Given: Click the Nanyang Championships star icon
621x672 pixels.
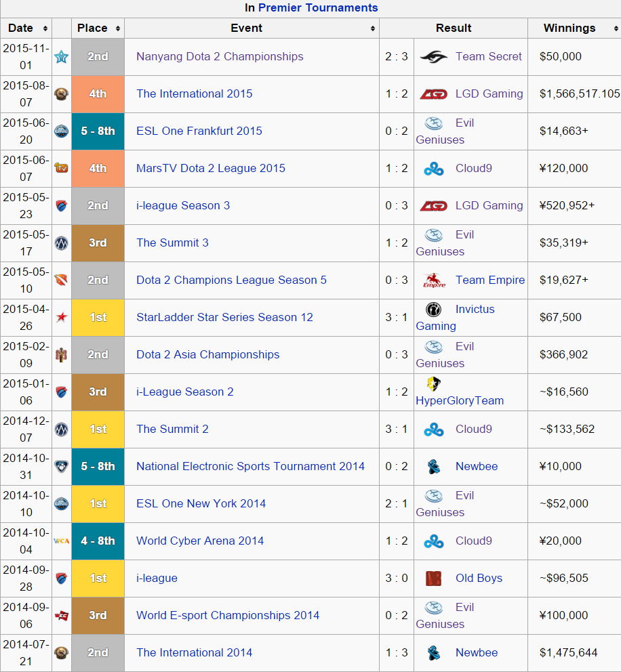Looking at the screenshot, I should 61,57.
